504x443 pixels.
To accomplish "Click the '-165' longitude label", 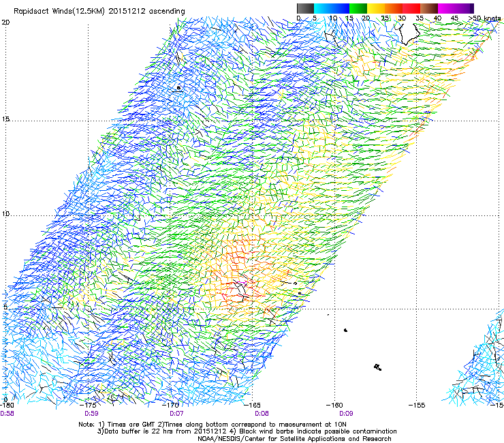I will (x=252, y=405).
